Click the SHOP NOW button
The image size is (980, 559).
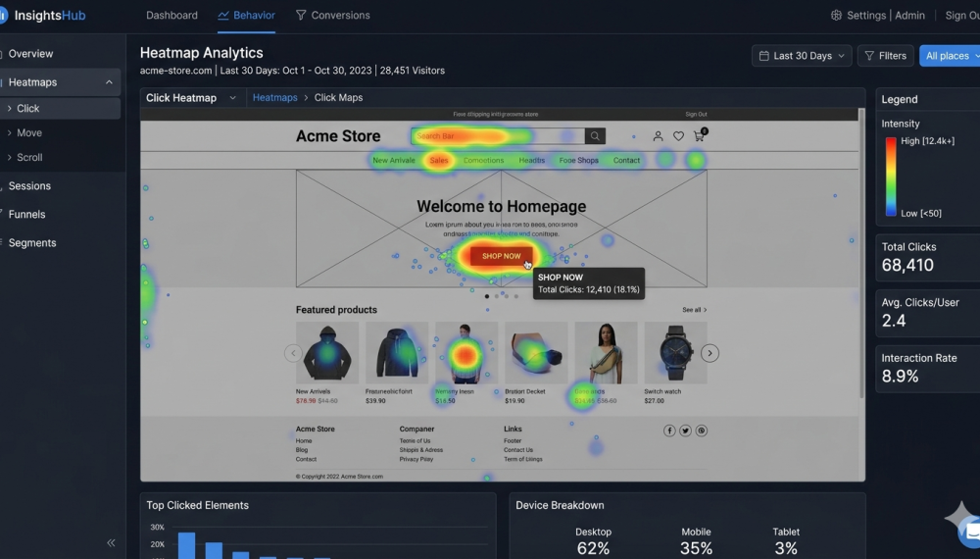click(x=501, y=256)
